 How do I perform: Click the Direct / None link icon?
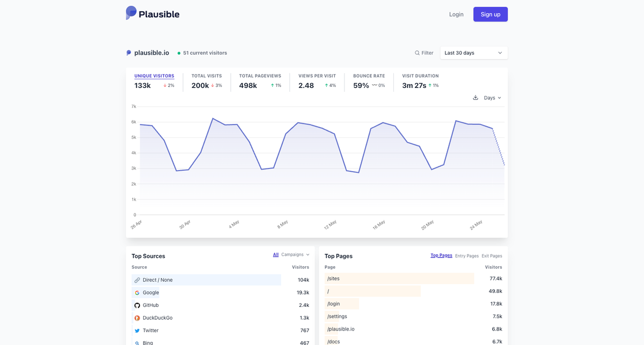[137, 280]
